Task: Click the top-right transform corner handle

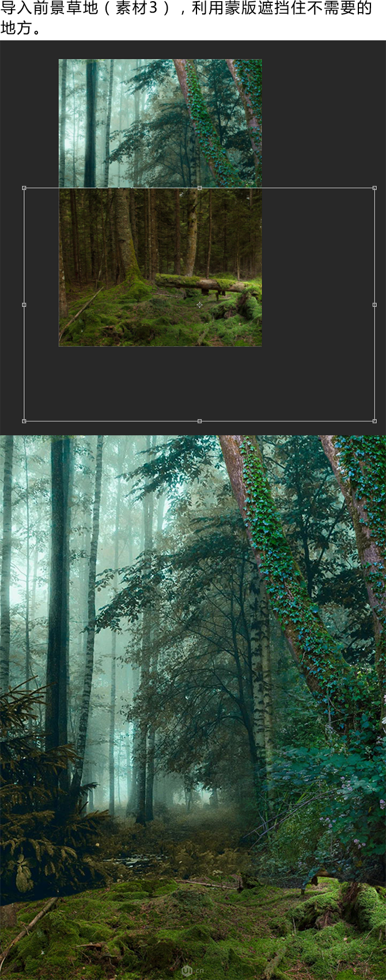Action: point(374,188)
